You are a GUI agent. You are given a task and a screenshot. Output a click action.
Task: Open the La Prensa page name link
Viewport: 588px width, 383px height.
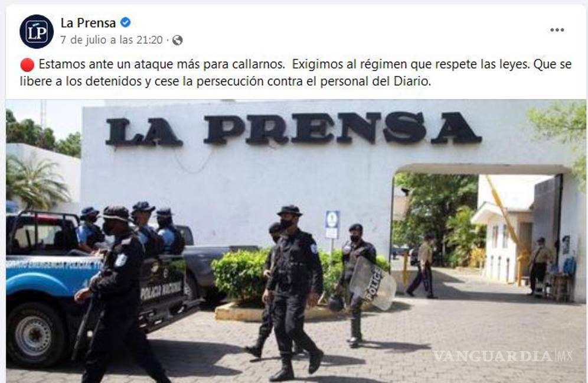click(88, 23)
